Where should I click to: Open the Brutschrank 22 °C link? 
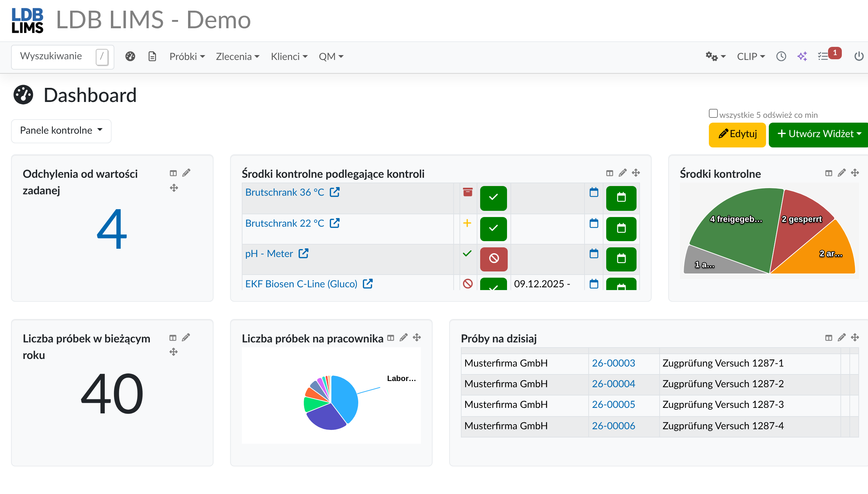click(285, 223)
